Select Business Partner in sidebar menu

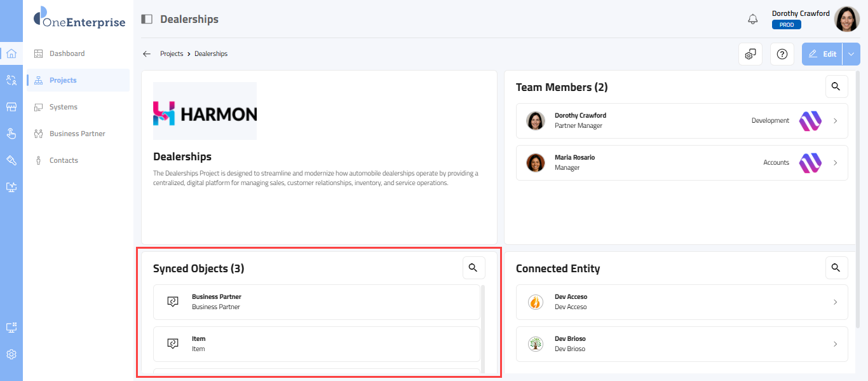coord(77,134)
